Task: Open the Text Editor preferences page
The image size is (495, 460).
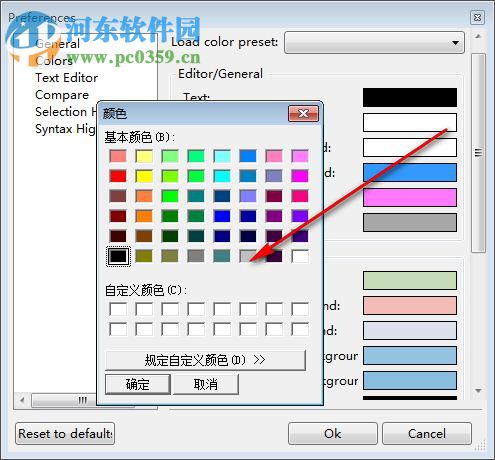Action: point(67,78)
